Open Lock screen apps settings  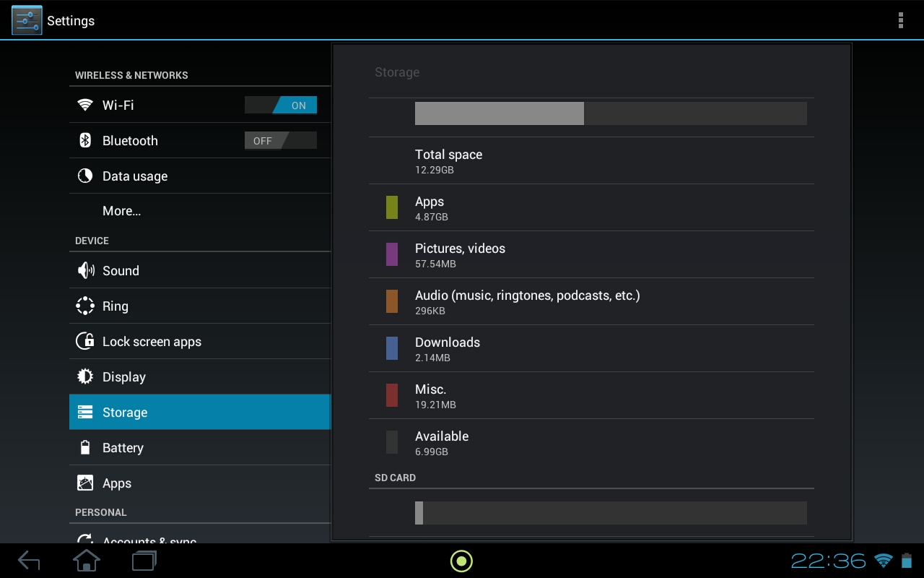pyautogui.click(x=200, y=341)
